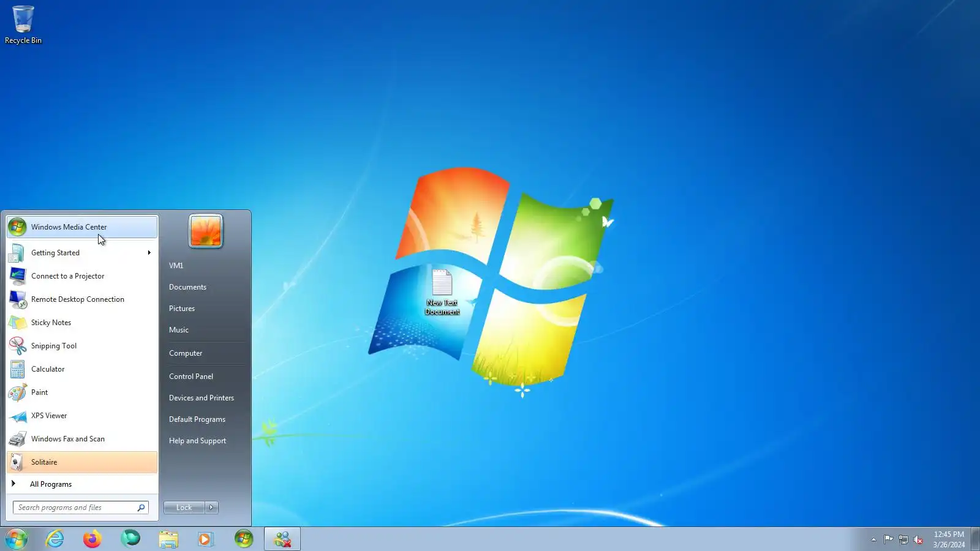Launch Connect to a Projector
Viewport: 980px width, 551px height.
pyautogui.click(x=82, y=276)
